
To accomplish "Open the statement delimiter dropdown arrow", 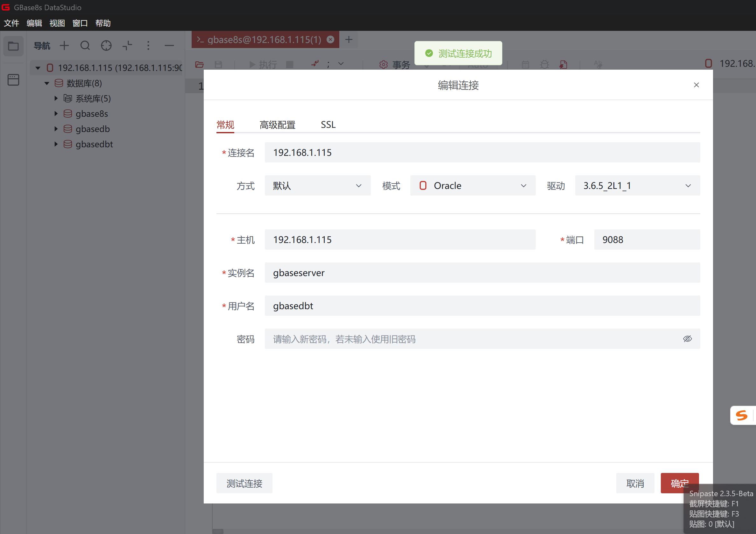I will tap(341, 64).
